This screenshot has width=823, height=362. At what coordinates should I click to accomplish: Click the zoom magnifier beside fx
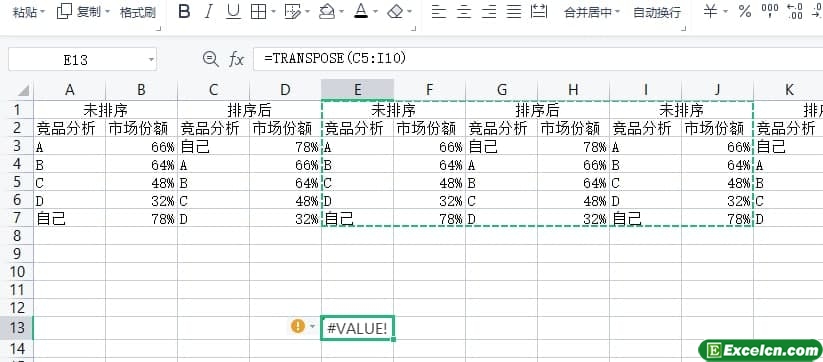(210, 59)
